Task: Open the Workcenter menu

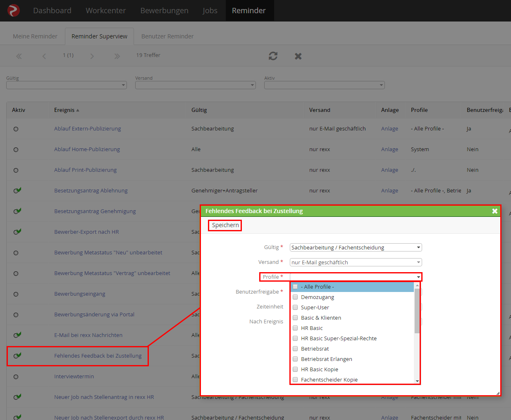Action: (x=106, y=11)
